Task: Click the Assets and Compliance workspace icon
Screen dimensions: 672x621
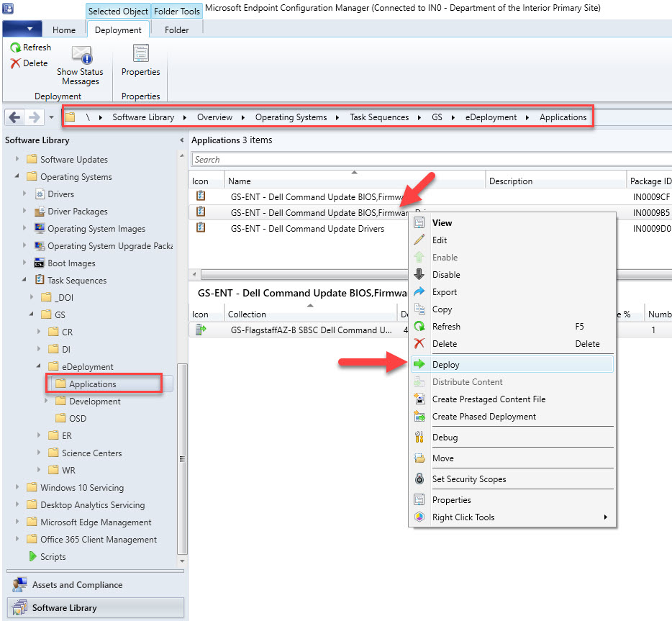Action: [19, 584]
